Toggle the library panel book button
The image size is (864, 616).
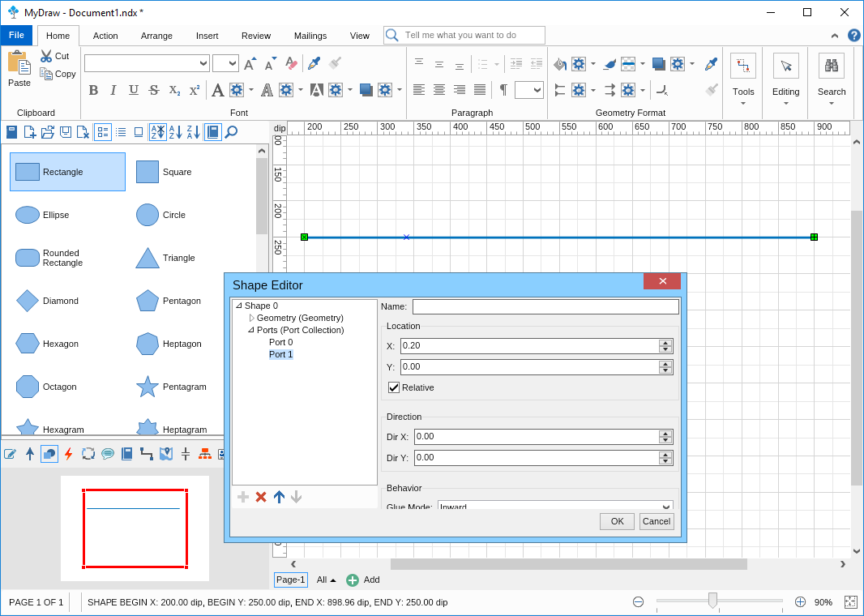pyautogui.click(x=212, y=132)
